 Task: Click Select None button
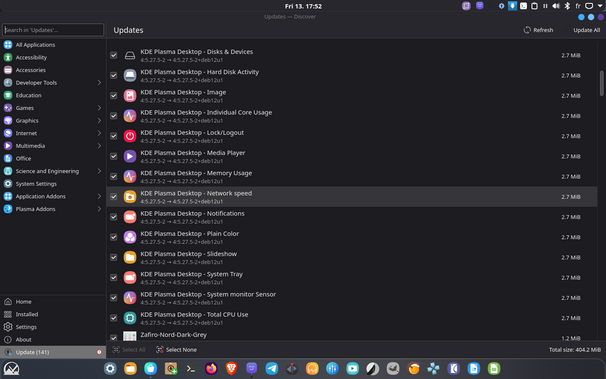(176, 350)
